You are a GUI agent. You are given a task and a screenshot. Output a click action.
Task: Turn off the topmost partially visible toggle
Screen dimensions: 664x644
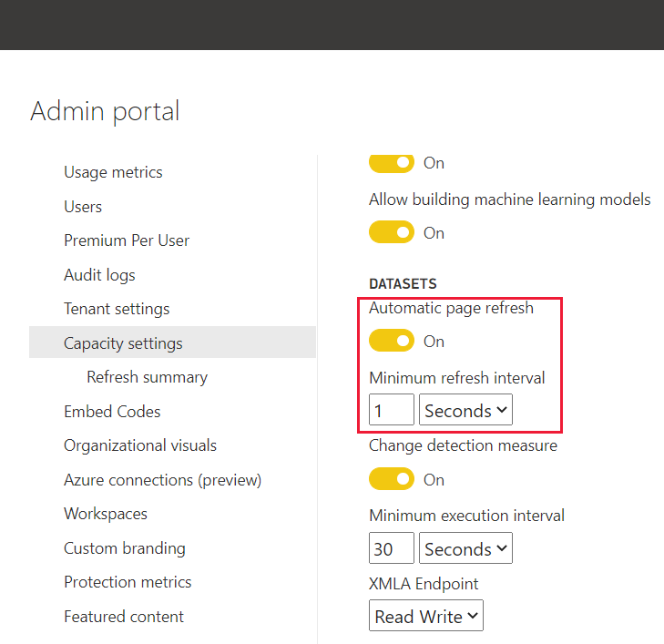pos(392,163)
